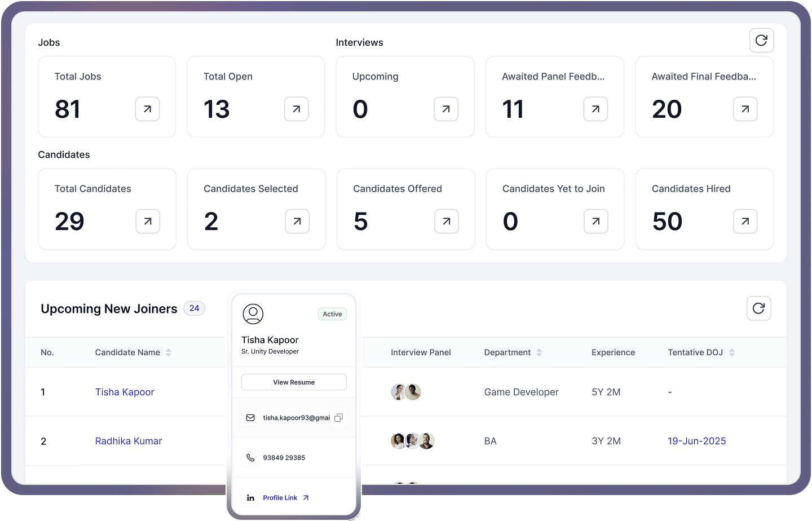Open Tisha Kapoor candidate link

point(125,392)
